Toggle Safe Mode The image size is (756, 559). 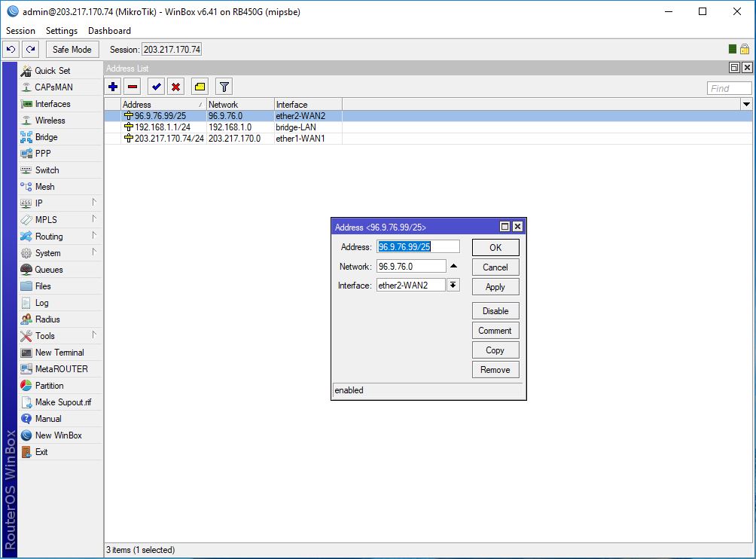(72, 49)
